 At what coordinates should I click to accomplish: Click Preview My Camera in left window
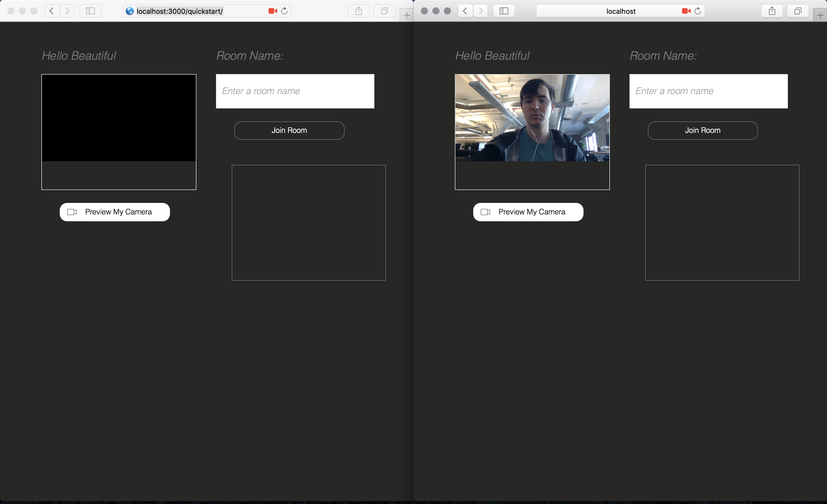coord(115,212)
